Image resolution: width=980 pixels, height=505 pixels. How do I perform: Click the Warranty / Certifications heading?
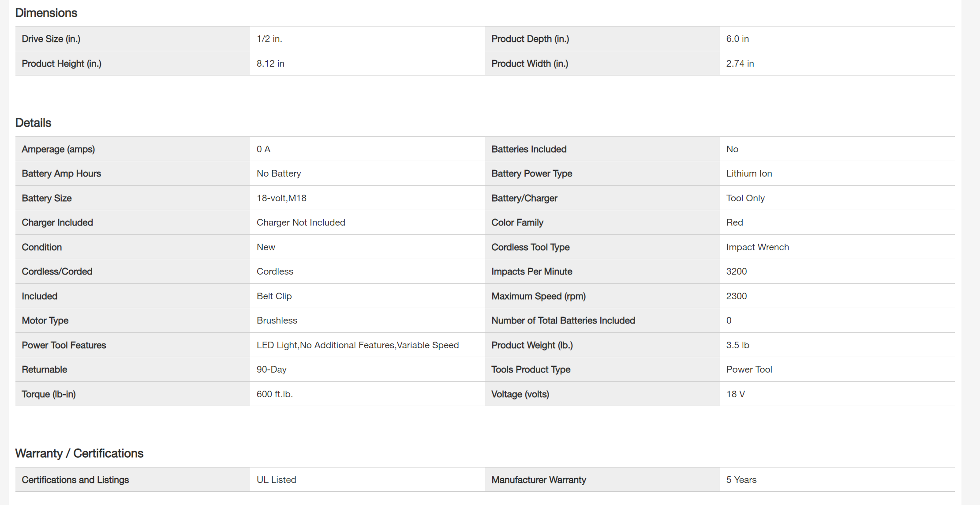click(79, 453)
